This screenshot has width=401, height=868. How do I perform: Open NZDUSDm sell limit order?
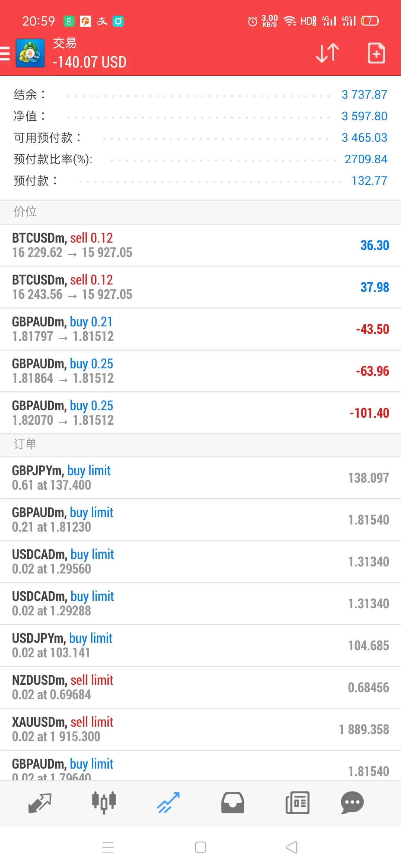(200, 687)
